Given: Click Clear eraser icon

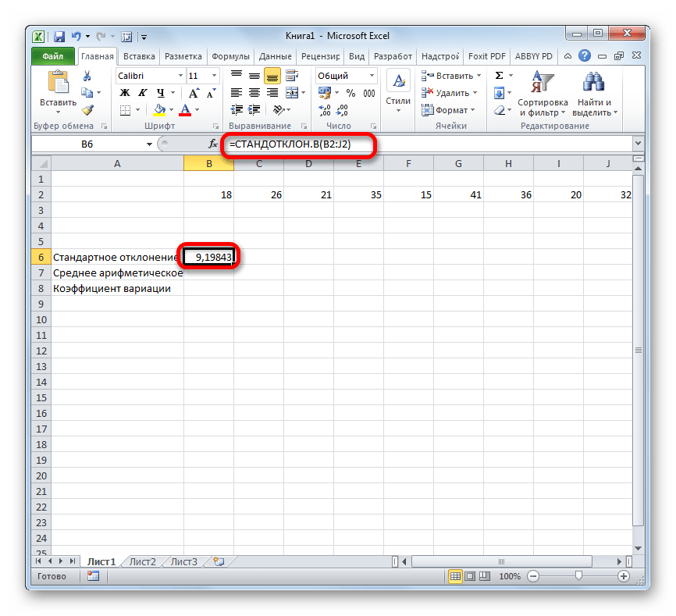Looking at the screenshot, I should tap(500, 110).
